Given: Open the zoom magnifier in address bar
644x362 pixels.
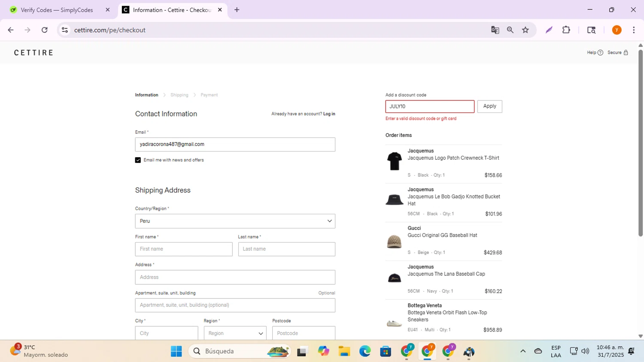Looking at the screenshot, I should click(510, 30).
